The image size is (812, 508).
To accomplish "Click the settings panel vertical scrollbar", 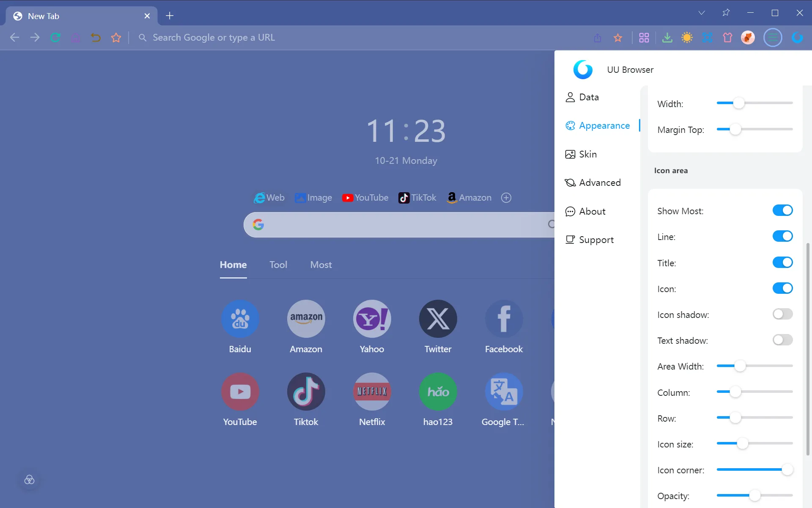I will tap(808, 349).
